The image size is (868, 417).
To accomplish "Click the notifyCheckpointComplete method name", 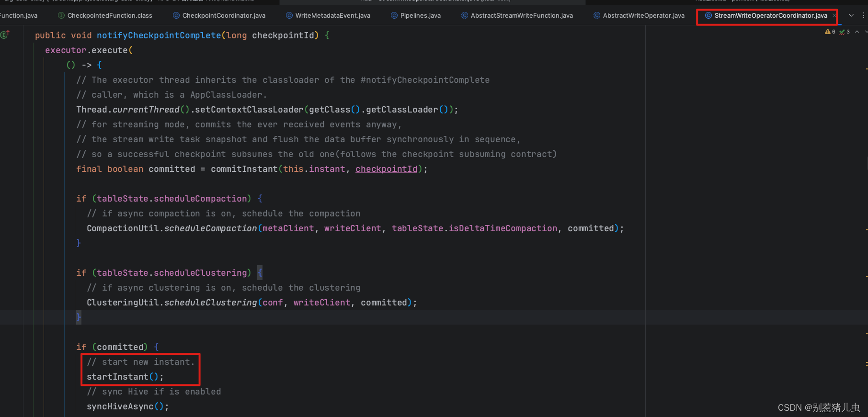I will tap(159, 35).
